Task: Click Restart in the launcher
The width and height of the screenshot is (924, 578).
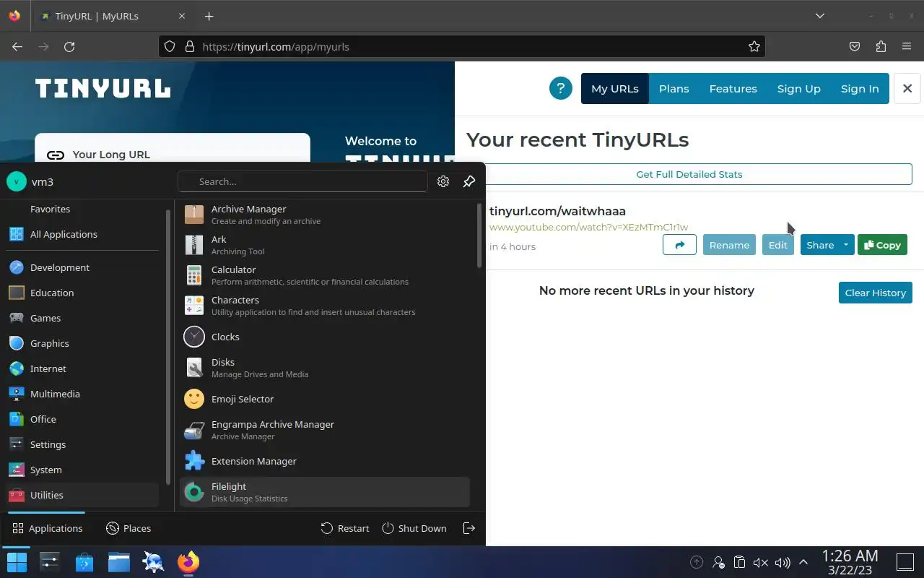Action: tap(345, 528)
